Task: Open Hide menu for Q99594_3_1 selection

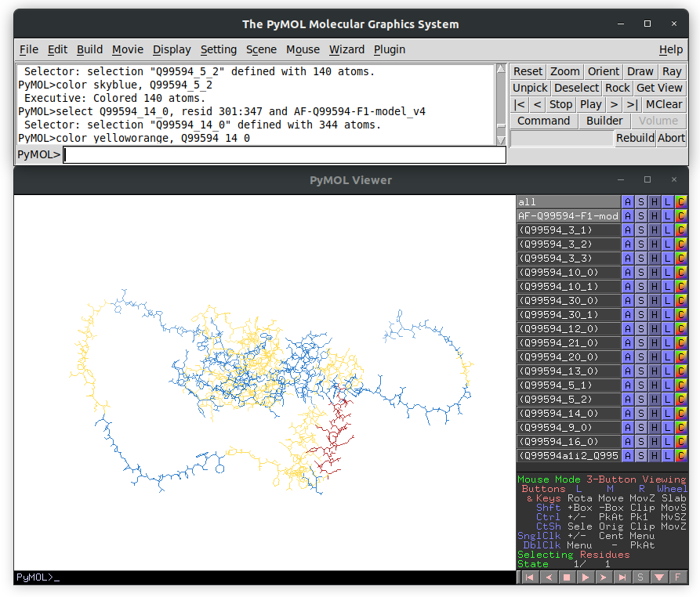Action: 654,230
